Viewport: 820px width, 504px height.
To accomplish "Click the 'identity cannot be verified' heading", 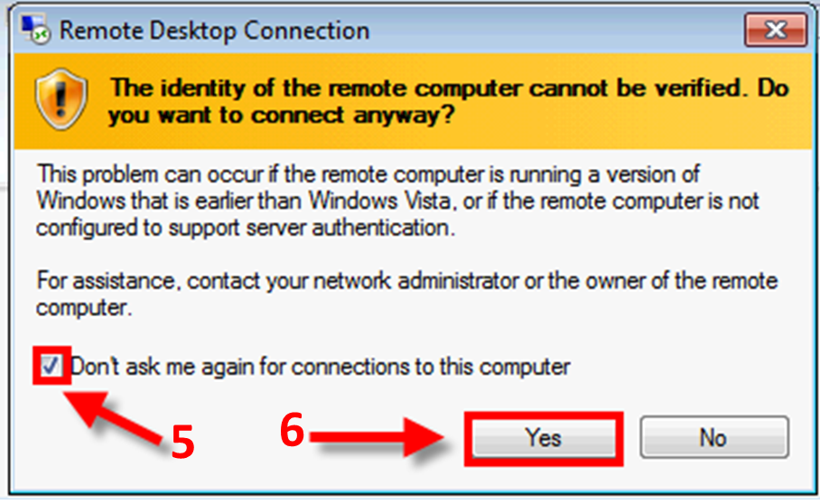I will 449,101.
